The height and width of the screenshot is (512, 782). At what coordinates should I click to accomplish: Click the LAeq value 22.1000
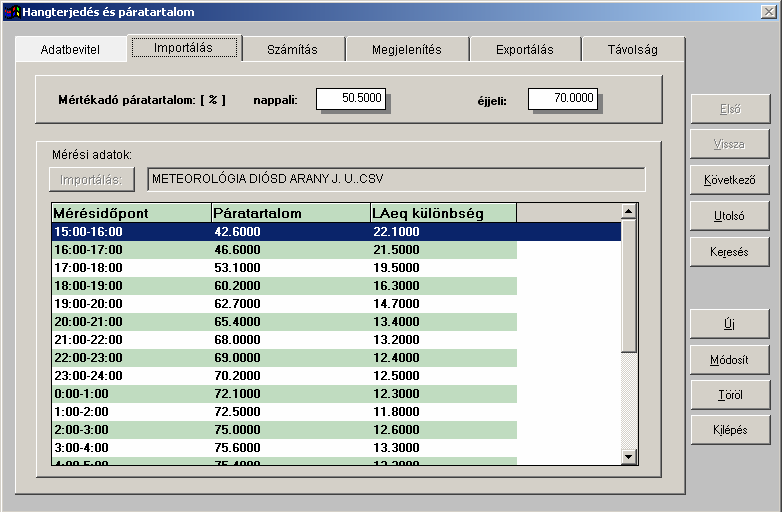tap(396, 232)
